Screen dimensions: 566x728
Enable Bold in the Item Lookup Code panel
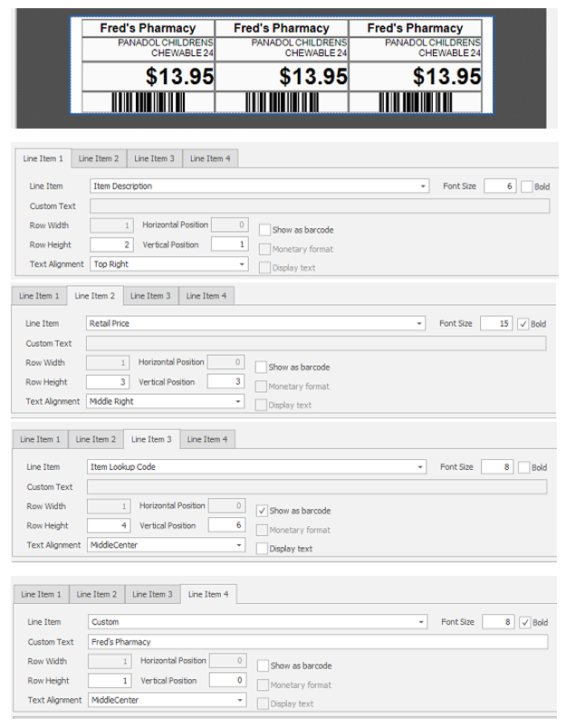point(523,467)
